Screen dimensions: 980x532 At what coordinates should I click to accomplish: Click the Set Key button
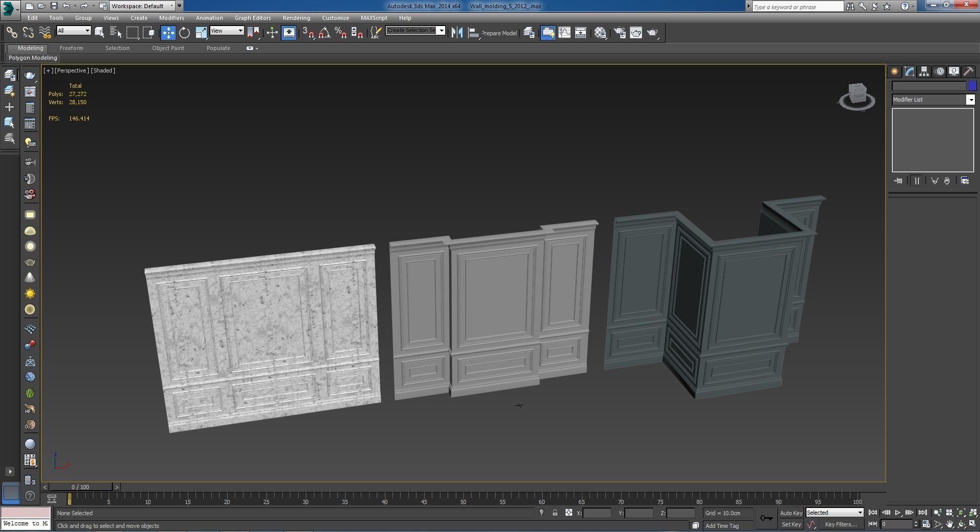click(791, 524)
